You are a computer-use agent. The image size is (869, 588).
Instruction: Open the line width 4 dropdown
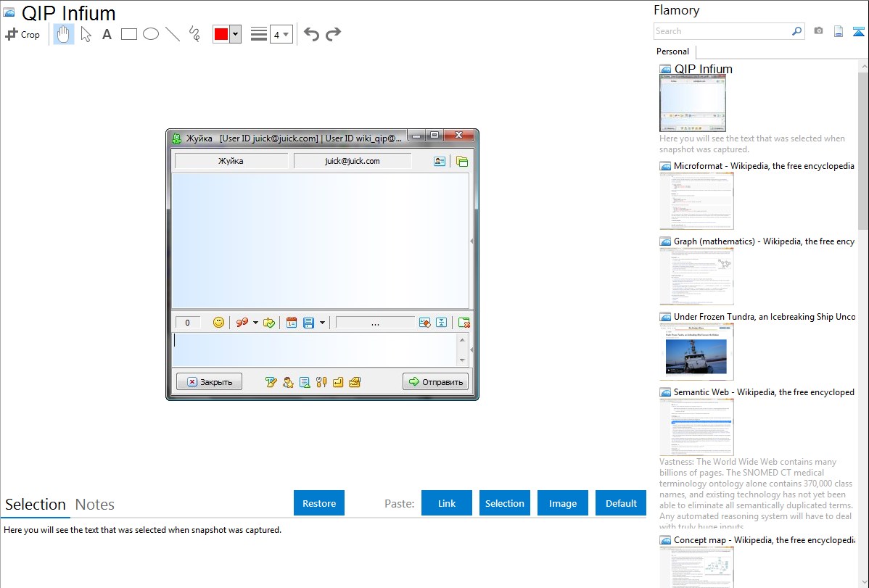[281, 34]
